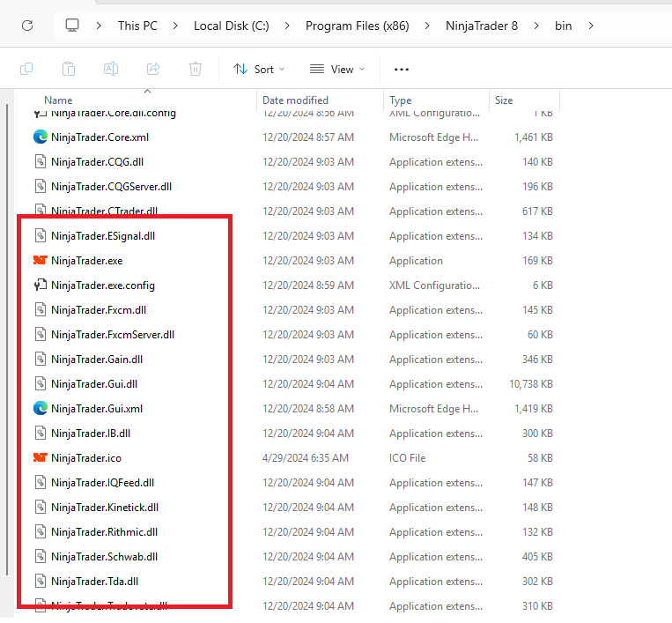The height and width of the screenshot is (623, 672).
Task: Click DLL icon of NinjaTrader.IB.dll
Action: (x=41, y=433)
